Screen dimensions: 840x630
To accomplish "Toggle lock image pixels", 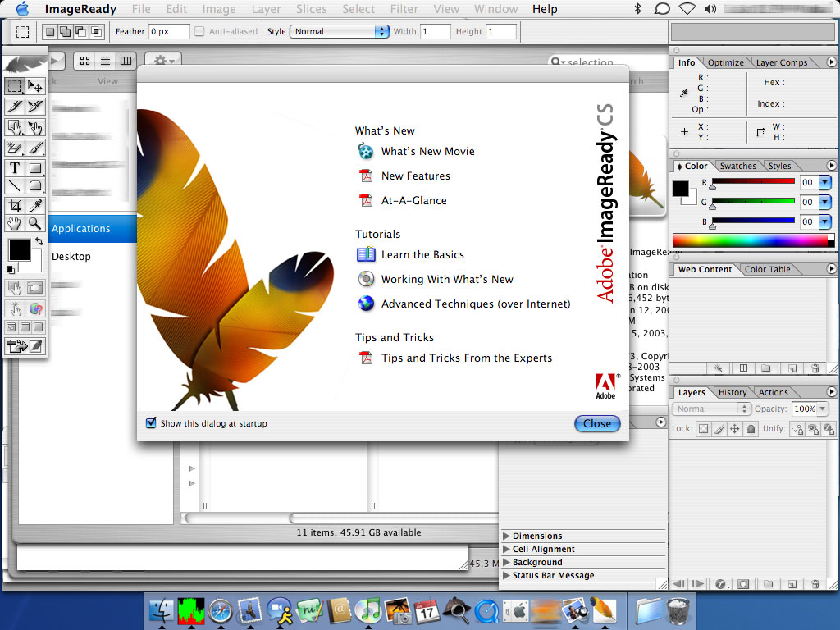I will pos(719,428).
